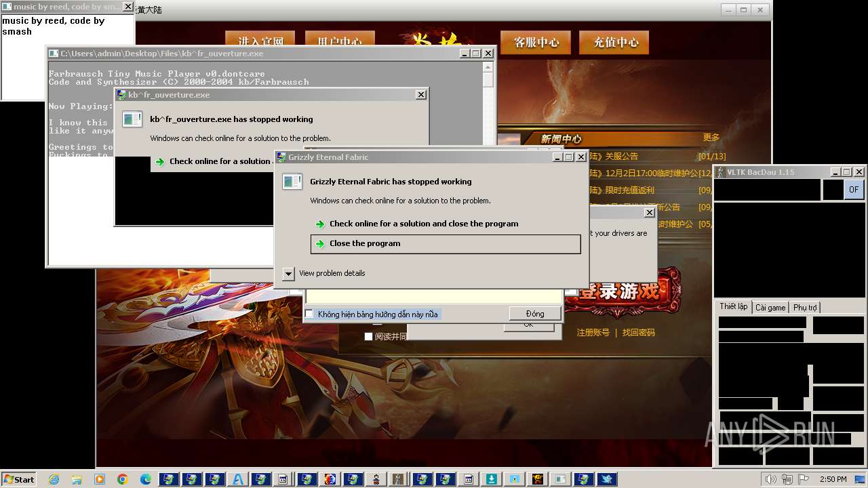This screenshot has width=868, height=488.
Task: Launch Windows Media Player from taskbar
Action: pos(100,479)
